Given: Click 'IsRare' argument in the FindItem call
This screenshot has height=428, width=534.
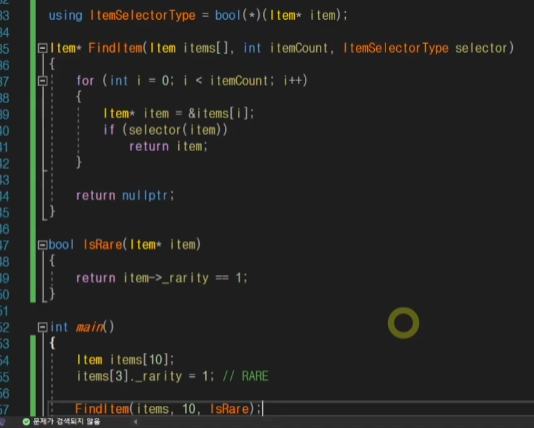Looking at the screenshot, I should point(230,409).
